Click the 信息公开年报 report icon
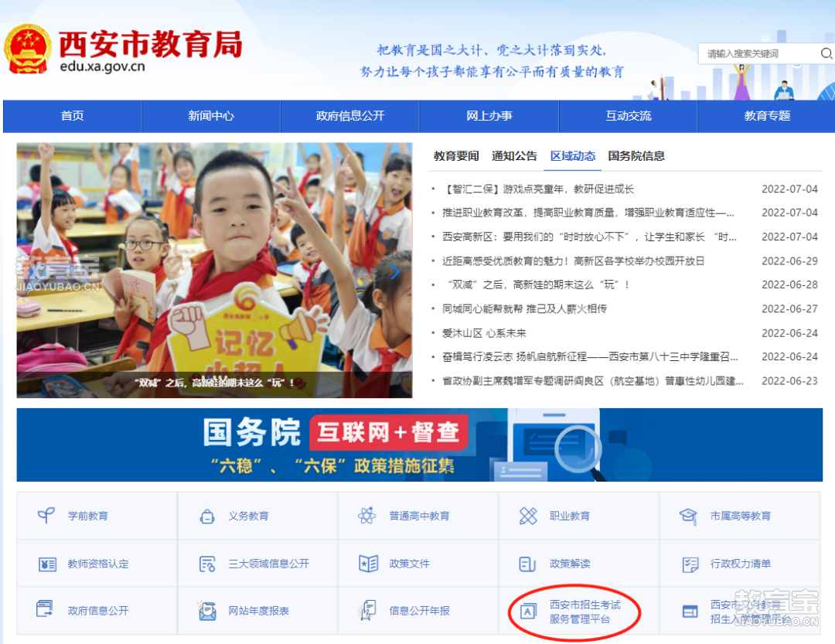 (368, 611)
